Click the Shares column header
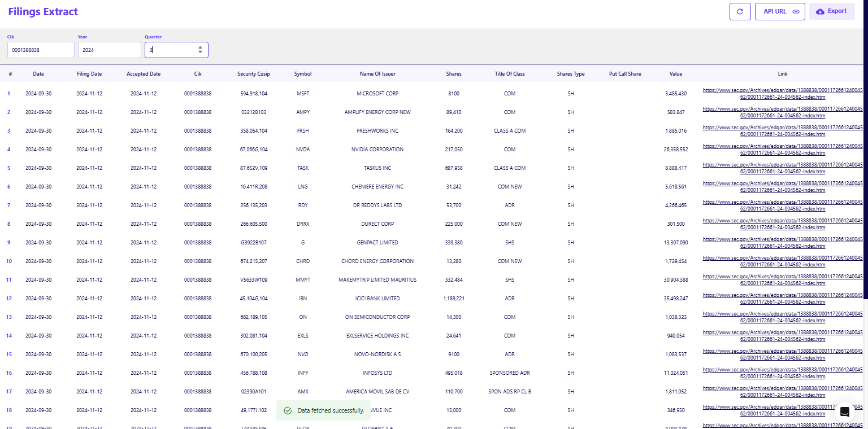This screenshot has width=868, height=429. (x=454, y=74)
